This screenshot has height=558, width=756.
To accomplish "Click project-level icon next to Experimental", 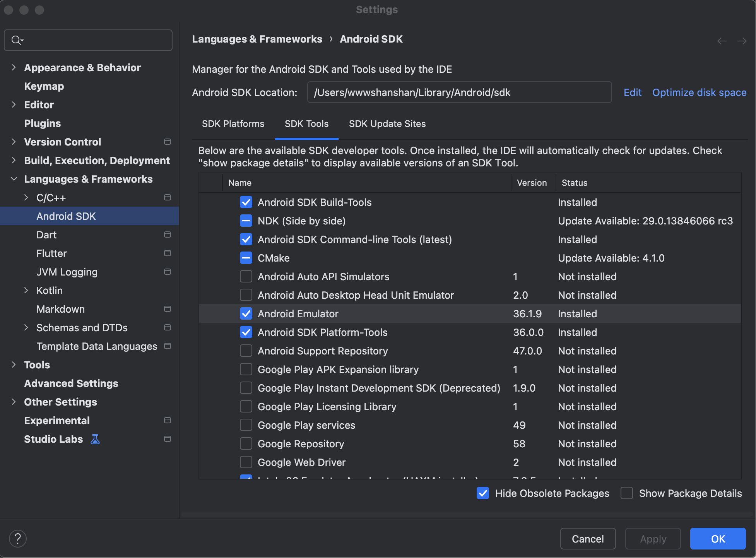I will [x=168, y=421].
